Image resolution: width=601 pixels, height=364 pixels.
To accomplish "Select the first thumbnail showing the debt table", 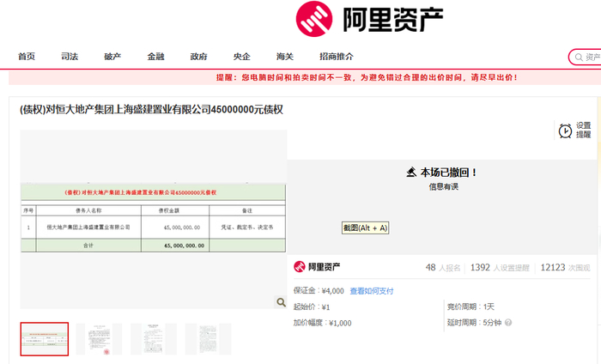I will point(45,339).
